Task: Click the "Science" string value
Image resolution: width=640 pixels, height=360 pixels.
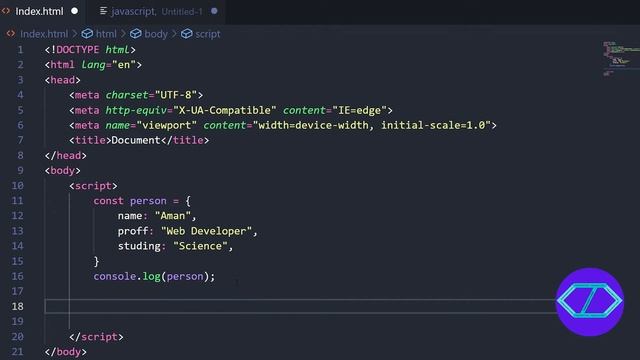Action: click(200, 246)
